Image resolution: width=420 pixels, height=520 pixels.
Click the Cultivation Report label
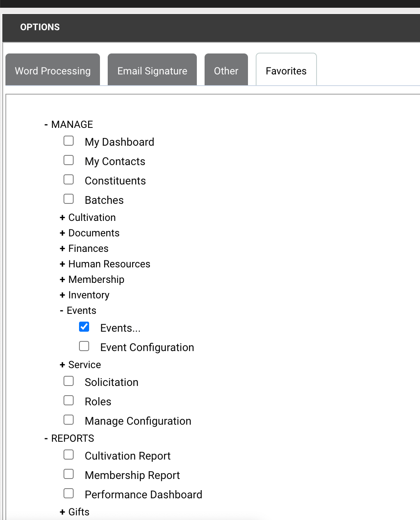(127, 456)
